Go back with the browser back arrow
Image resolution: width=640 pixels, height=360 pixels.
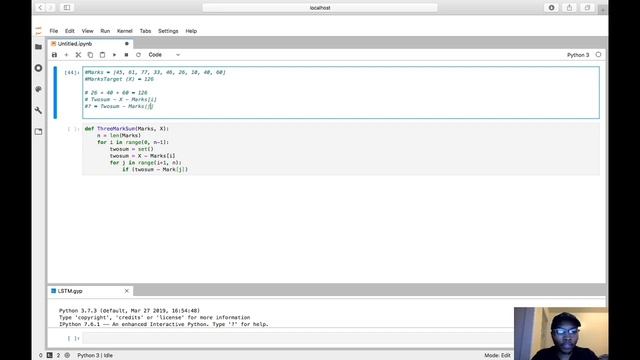[x=40, y=8]
